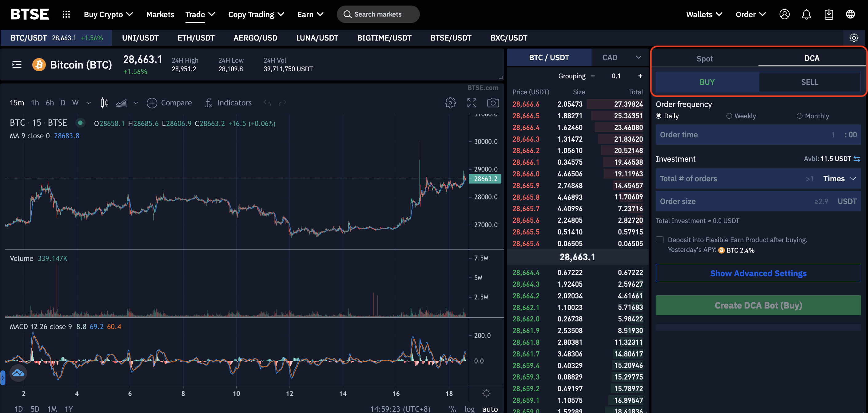Click search magnifier icon
The image size is (868, 413).
tap(347, 14)
